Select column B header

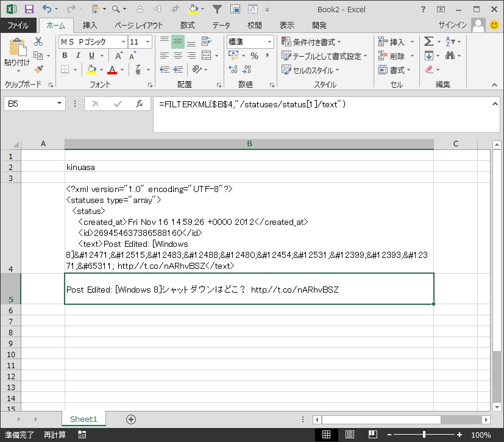249,144
